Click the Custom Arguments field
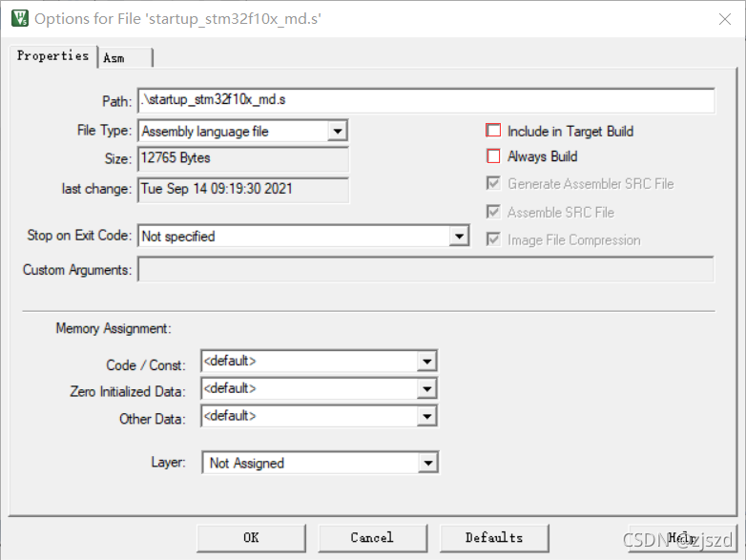Image resolution: width=746 pixels, height=560 pixels. tap(425, 269)
